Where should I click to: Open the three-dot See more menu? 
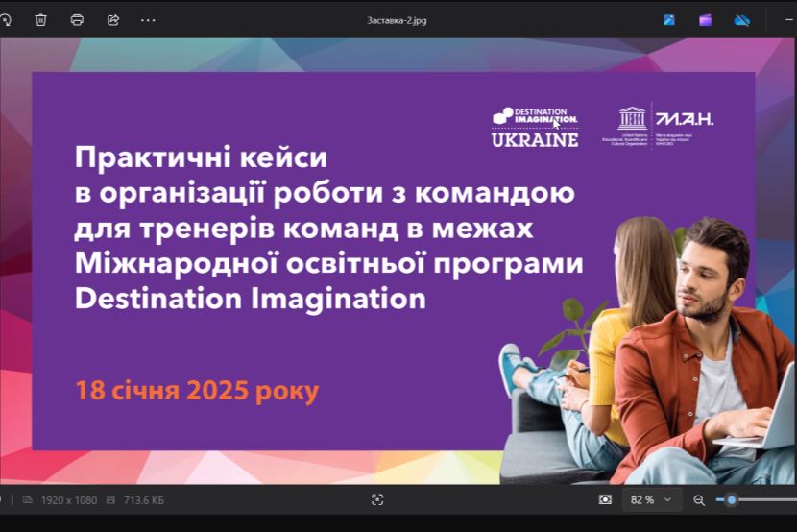tap(148, 20)
